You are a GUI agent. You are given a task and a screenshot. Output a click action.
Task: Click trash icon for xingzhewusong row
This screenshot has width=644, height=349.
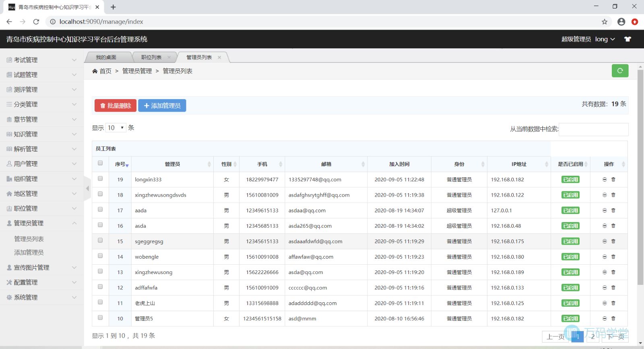(x=613, y=272)
